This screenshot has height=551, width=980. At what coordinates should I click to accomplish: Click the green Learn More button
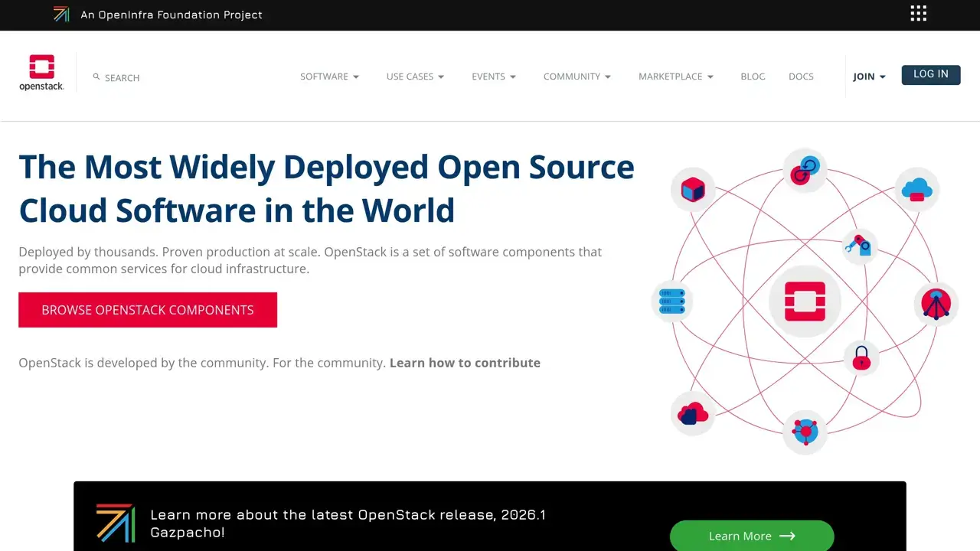[x=752, y=536]
